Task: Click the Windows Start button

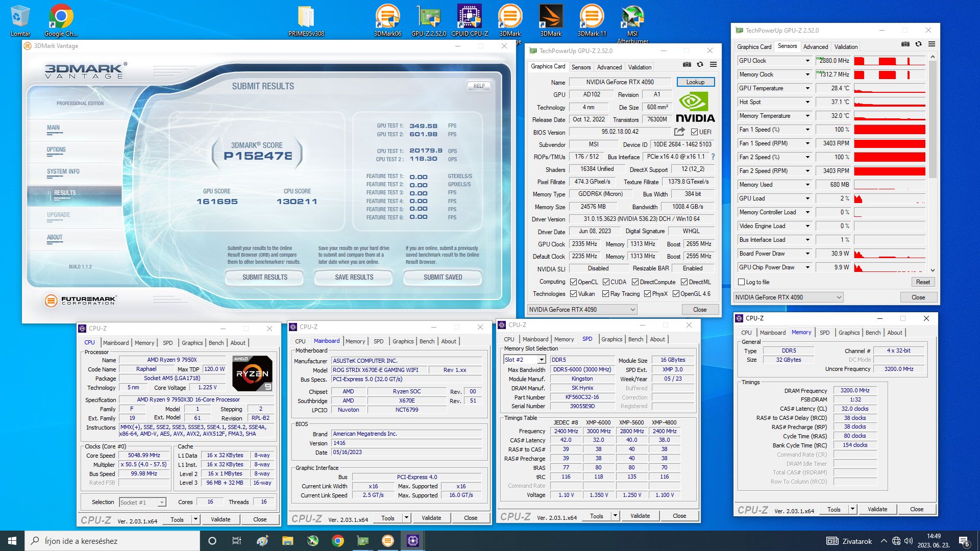Action: click(x=12, y=541)
